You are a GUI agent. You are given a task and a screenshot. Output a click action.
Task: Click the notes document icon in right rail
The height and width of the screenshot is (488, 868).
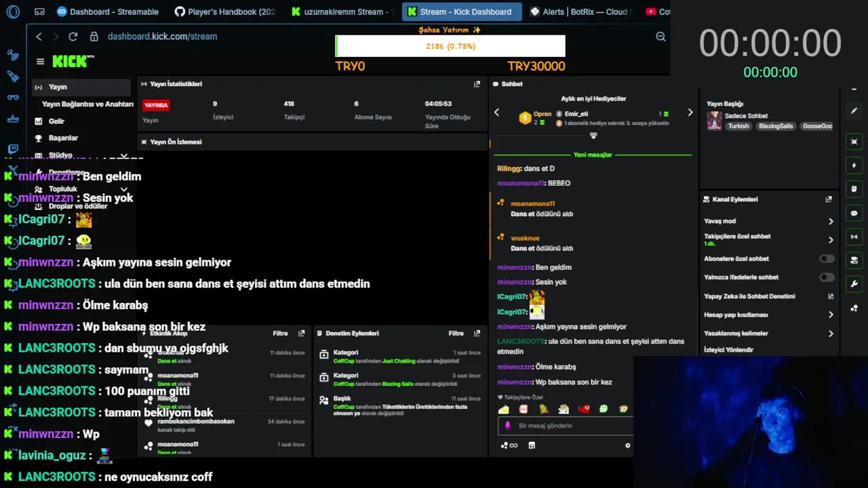pos(854,189)
